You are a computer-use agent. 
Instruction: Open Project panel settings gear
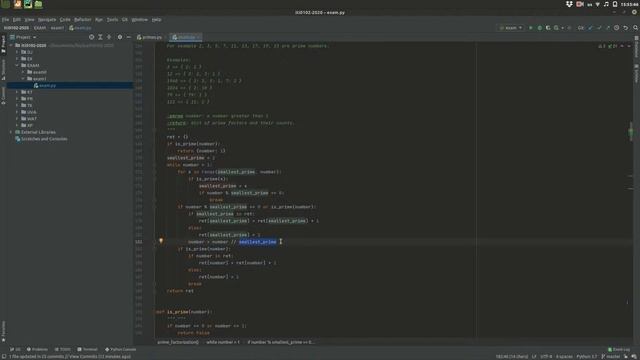[x=120, y=37]
